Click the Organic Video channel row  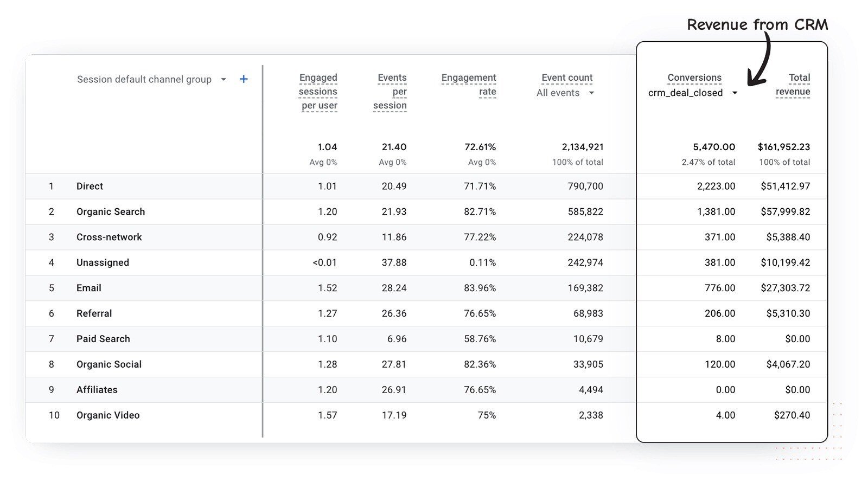tap(108, 415)
